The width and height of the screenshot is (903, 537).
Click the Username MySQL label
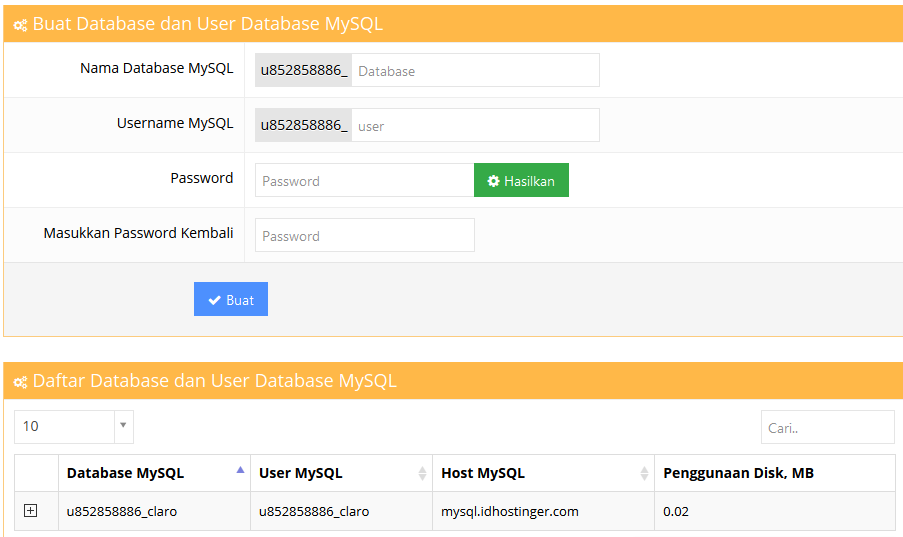click(x=175, y=123)
